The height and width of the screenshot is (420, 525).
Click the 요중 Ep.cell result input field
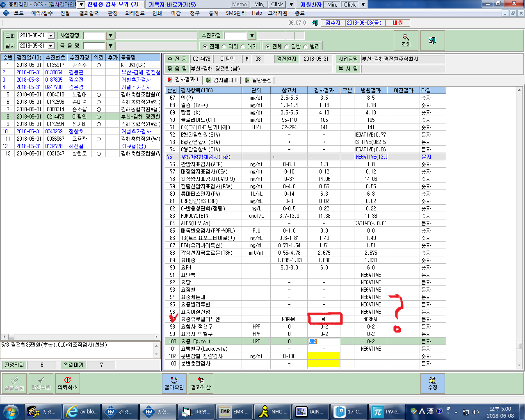pyautogui.click(x=324, y=341)
